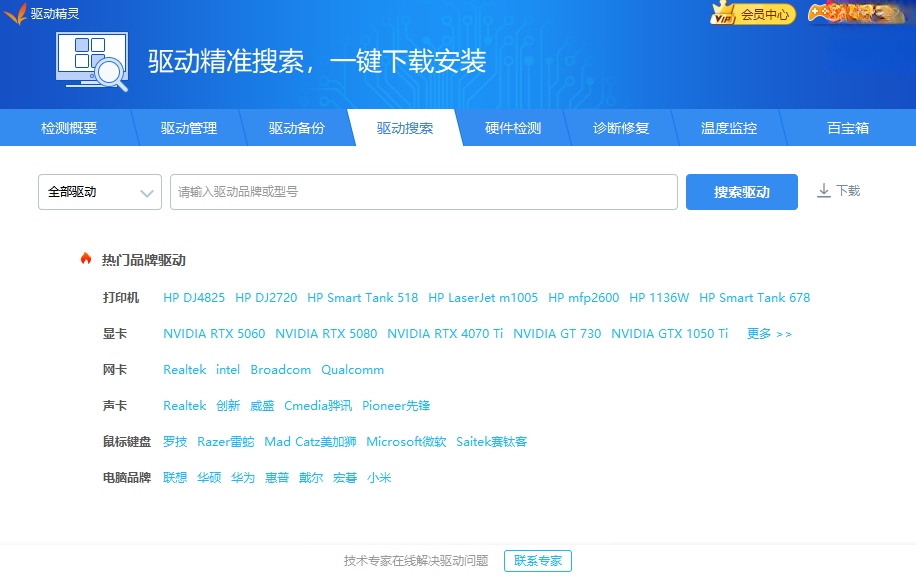The image size is (916, 576).
Task: Click the 热门品牌驱动 heading text
Action: [x=144, y=260]
